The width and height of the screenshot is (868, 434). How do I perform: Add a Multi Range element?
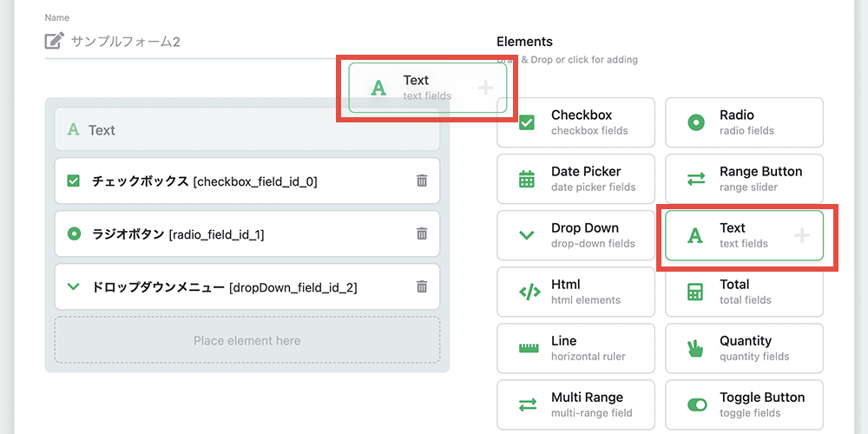[575, 404]
